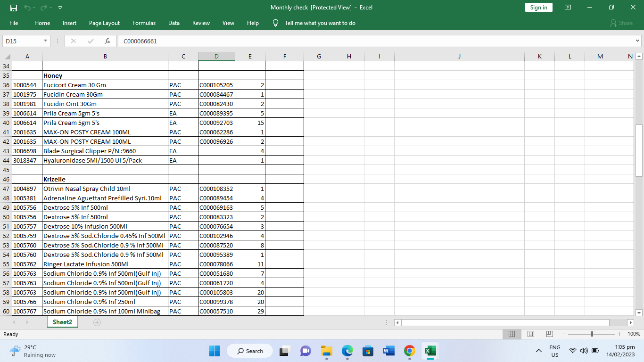Click the Share button
This screenshot has height=362, width=644.
click(621, 23)
